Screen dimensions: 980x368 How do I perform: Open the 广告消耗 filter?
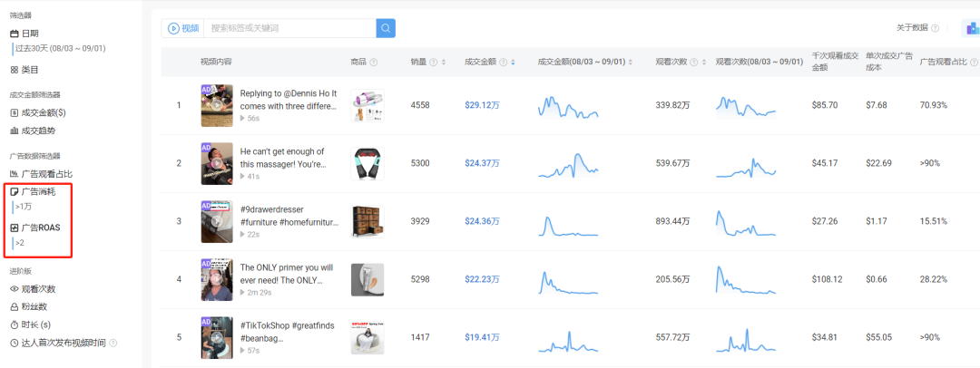click(34, 192)
